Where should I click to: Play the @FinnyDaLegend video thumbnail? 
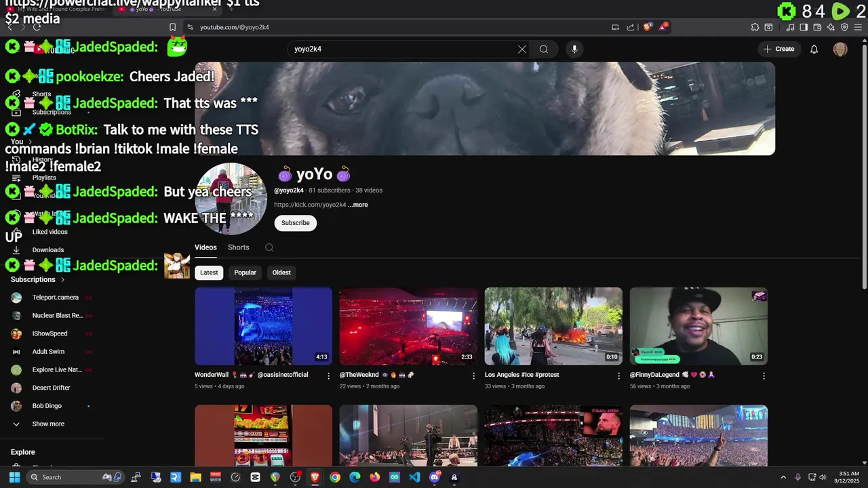[x=698, y=326]
